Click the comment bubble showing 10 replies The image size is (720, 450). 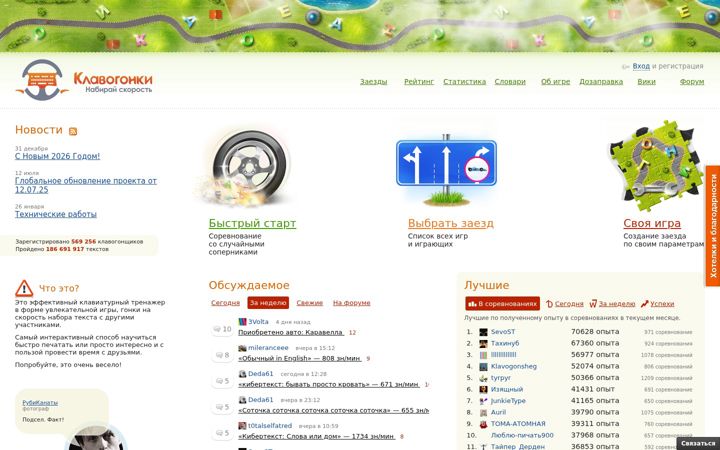coord(222,329)
